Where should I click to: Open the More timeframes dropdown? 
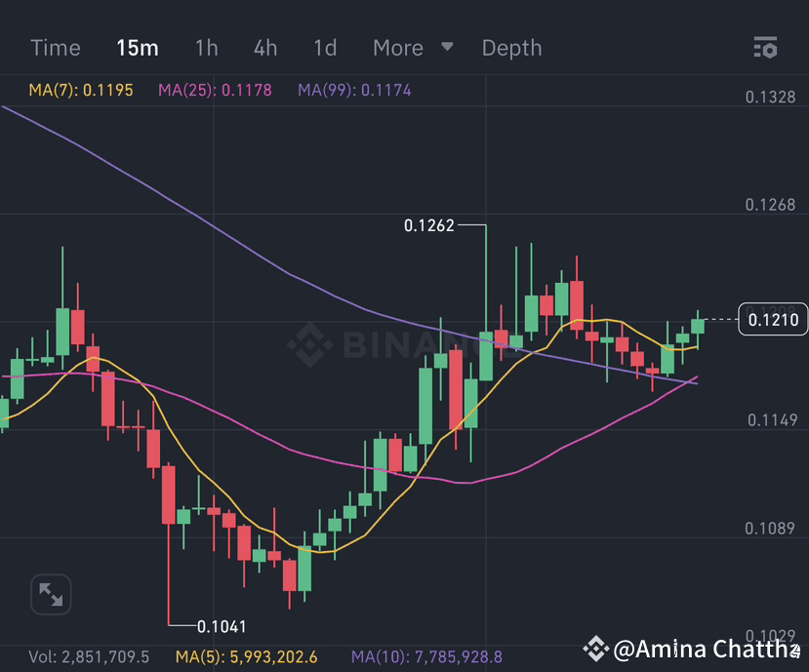pos(397,47)
